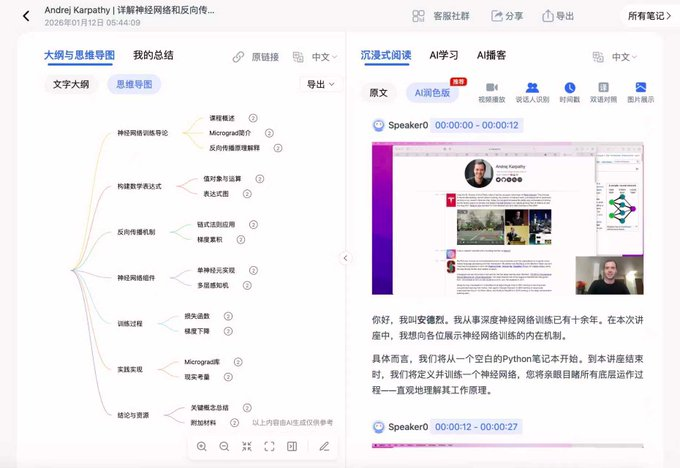Image resolution: width=680 pixels, height=468 pixels.
Task: Toggle 时间戳 timestamp display
Action: pyautogui.click(x=569, y=93)
